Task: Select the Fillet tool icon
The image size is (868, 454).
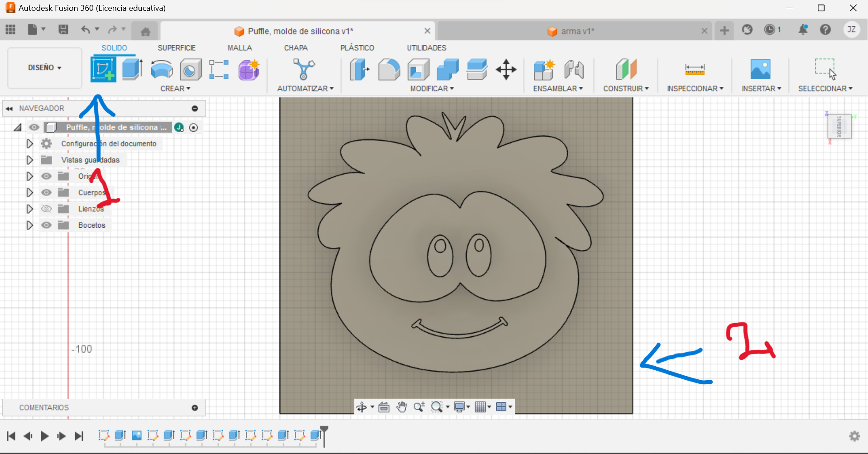Action: (389, 70)
